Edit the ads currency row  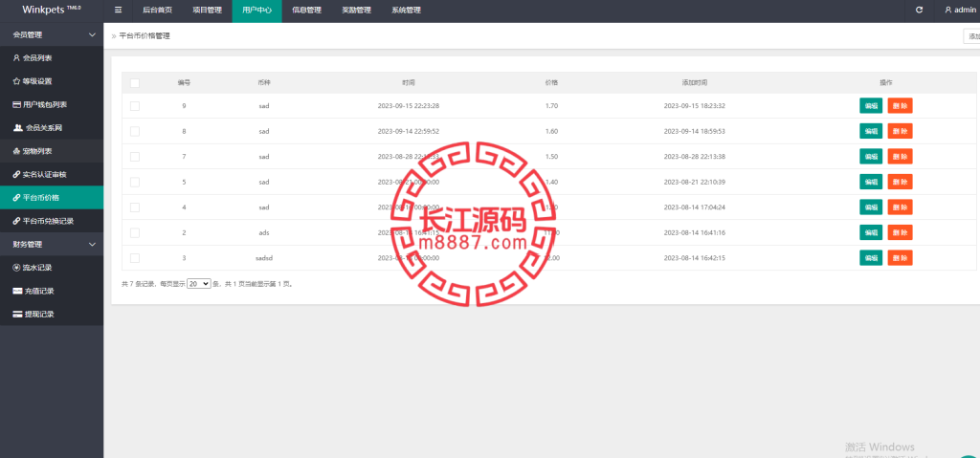coord(871,232)
